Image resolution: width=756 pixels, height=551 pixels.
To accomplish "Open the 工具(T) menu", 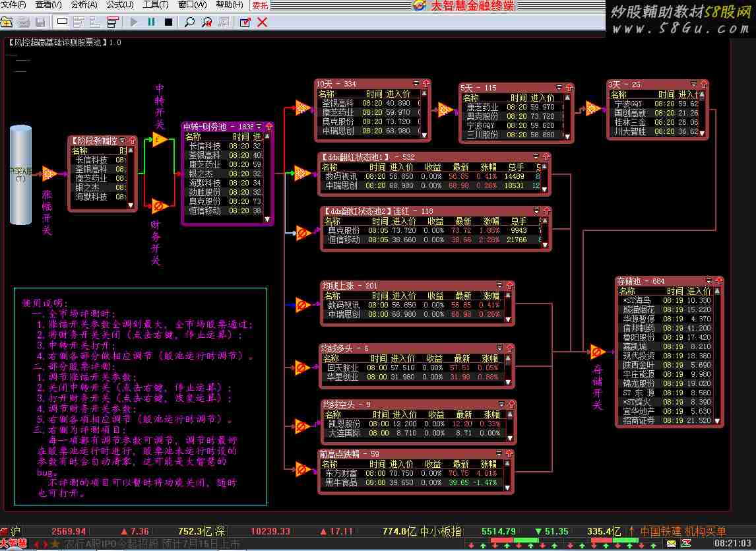I will click(155, 5).
